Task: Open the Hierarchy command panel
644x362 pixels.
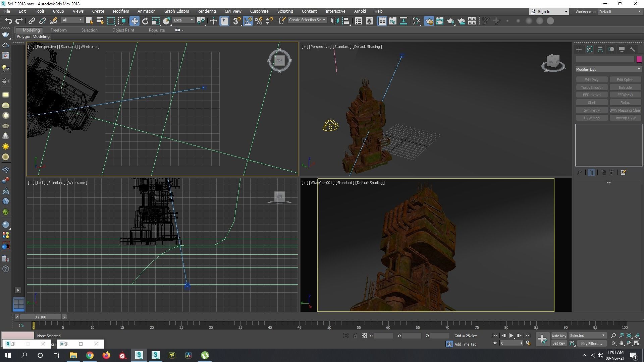Action: pyautogui.click(x=600, y=49)
